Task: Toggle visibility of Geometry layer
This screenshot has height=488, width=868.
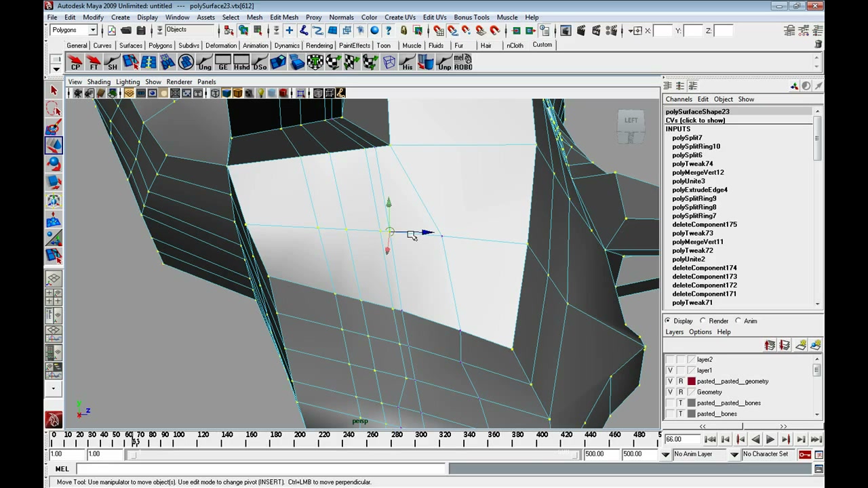Action: pos(670,392)
